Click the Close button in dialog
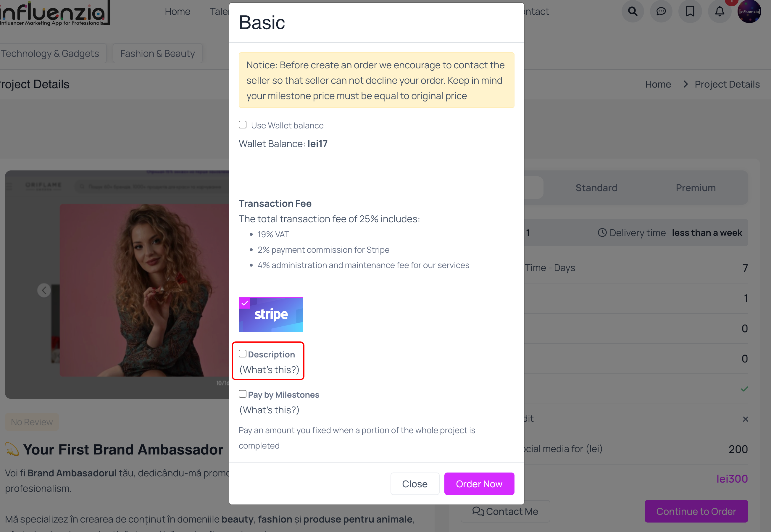The image size is (771, 532). 415,484
